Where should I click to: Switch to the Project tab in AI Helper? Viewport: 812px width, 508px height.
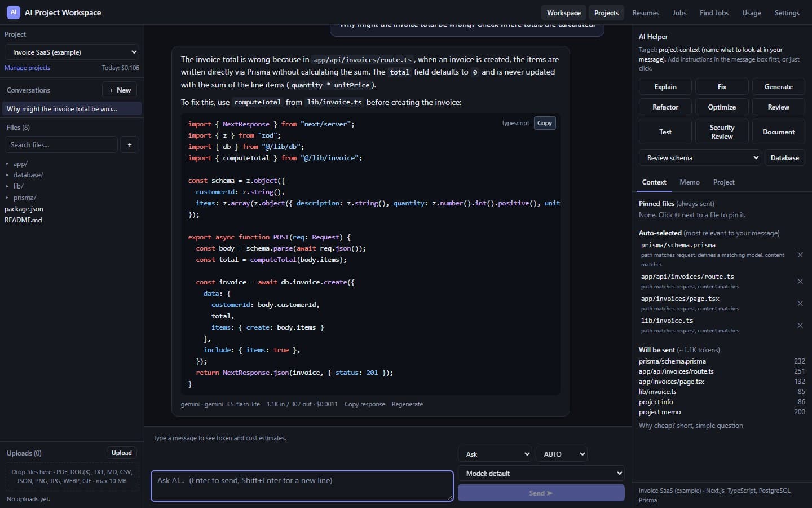pyautogui.click(x=724, y=182)
